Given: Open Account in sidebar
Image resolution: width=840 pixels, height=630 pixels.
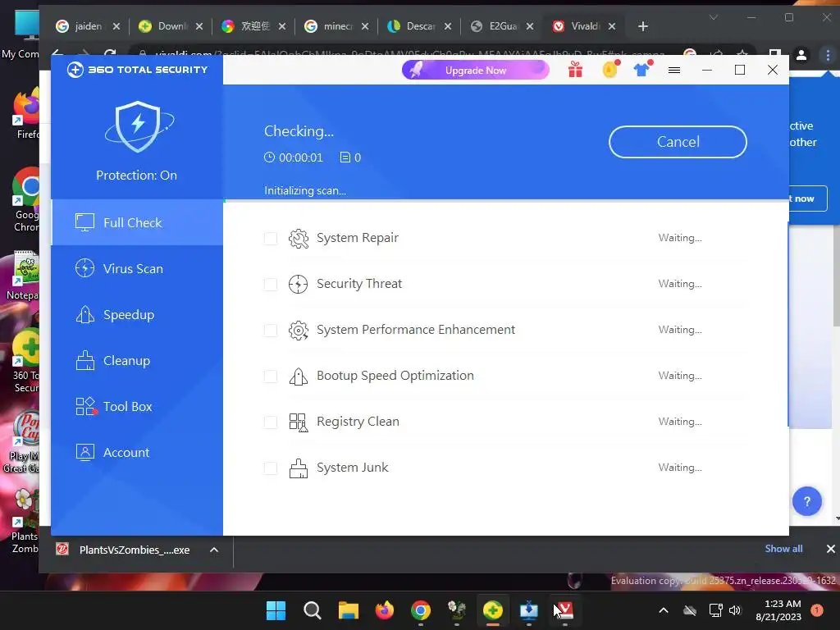Looking at the screenshot, I should coord(137,453).
